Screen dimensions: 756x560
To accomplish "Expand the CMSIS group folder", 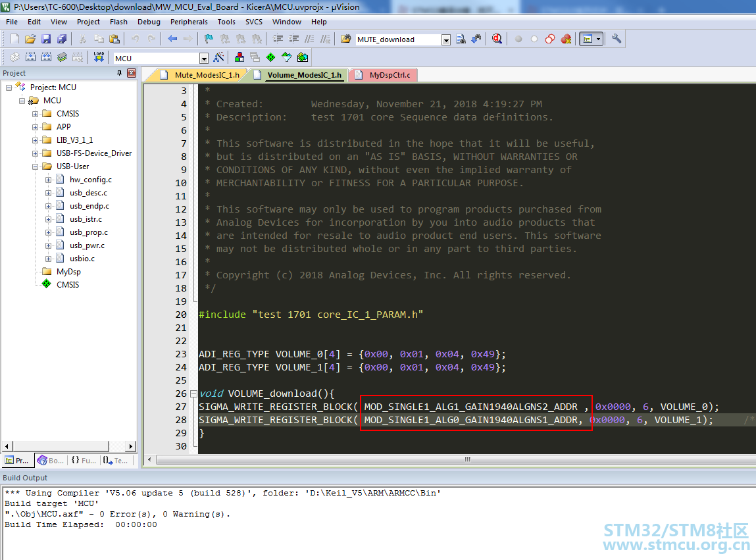I will pyautogui.click(x=35, y=114).
